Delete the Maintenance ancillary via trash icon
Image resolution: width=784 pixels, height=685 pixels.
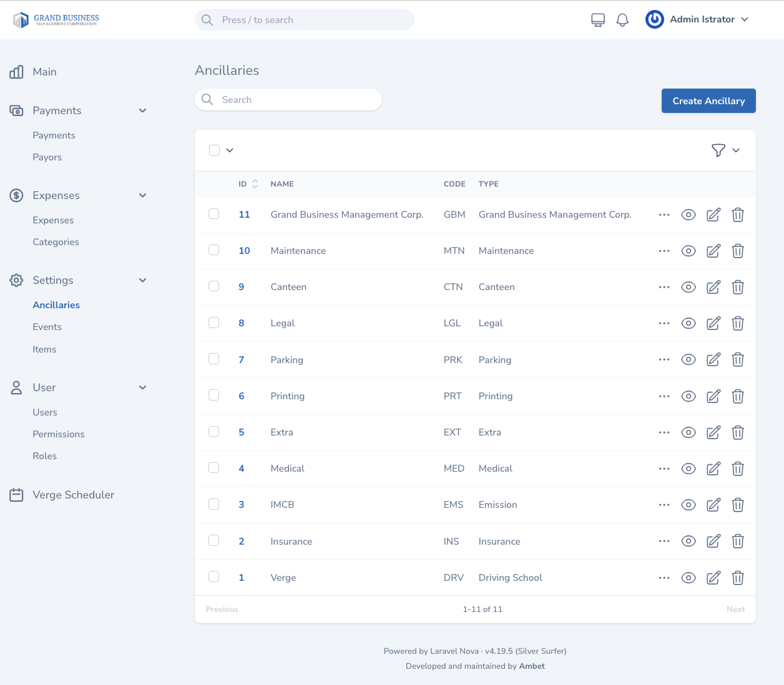point(738,251)
